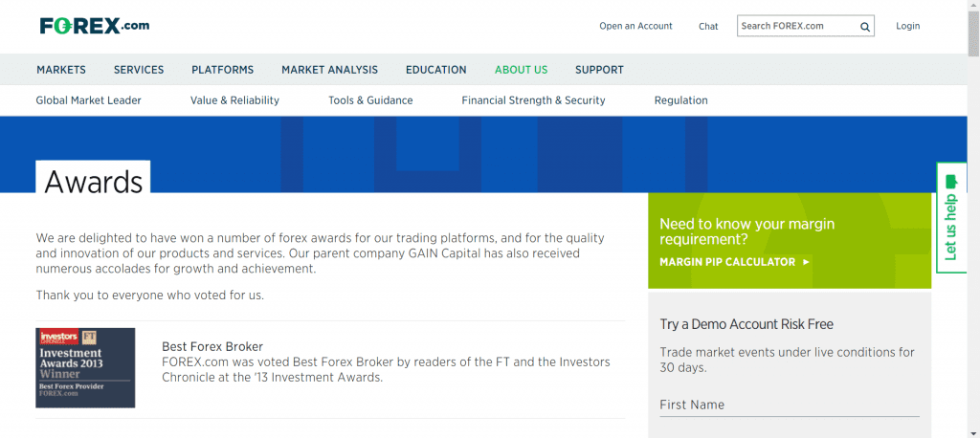Click the Awards page title
Image resolution: width=980 pixels, height=438 pixels.
94,182
